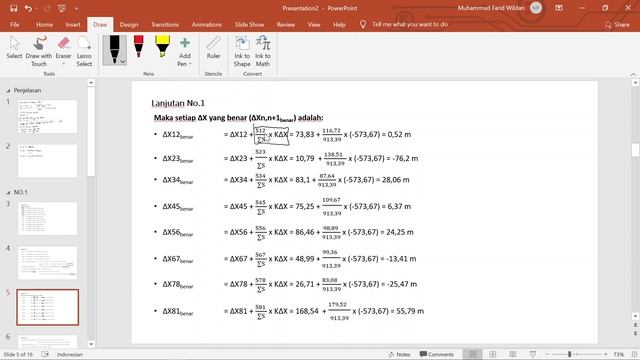Switch to the Design tab
Viewport: 640px width, 360px height.
[129, 24]
